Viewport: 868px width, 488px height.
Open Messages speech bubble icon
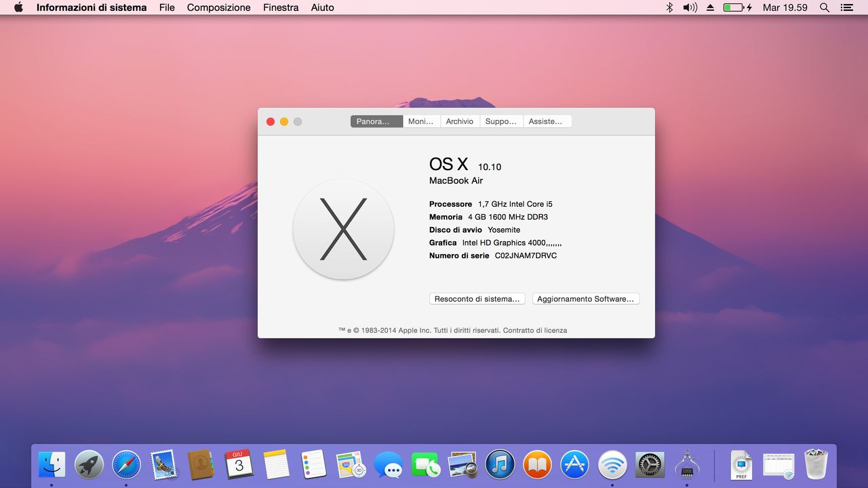388,465
